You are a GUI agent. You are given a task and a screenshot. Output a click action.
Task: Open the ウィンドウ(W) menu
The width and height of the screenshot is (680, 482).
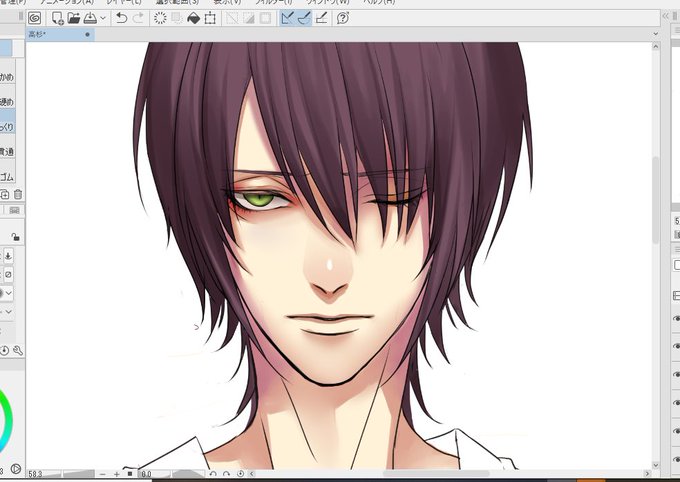click(x=327, y=2)
